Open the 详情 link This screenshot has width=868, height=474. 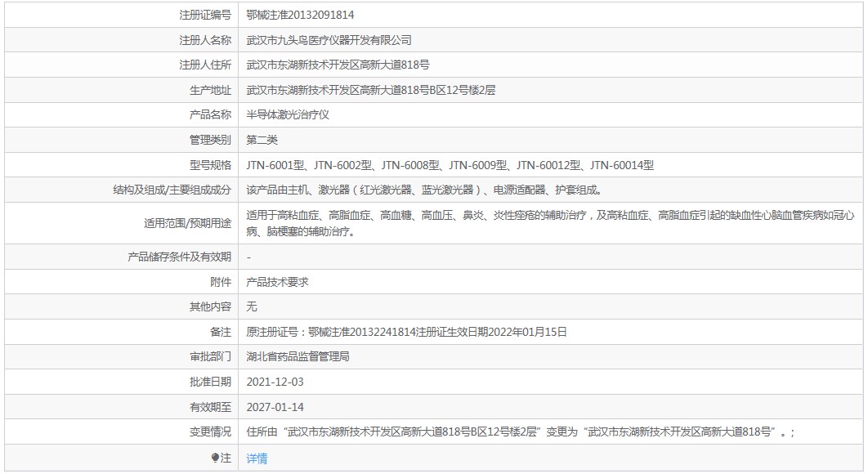pyautogui.click(x=257, y=458)
